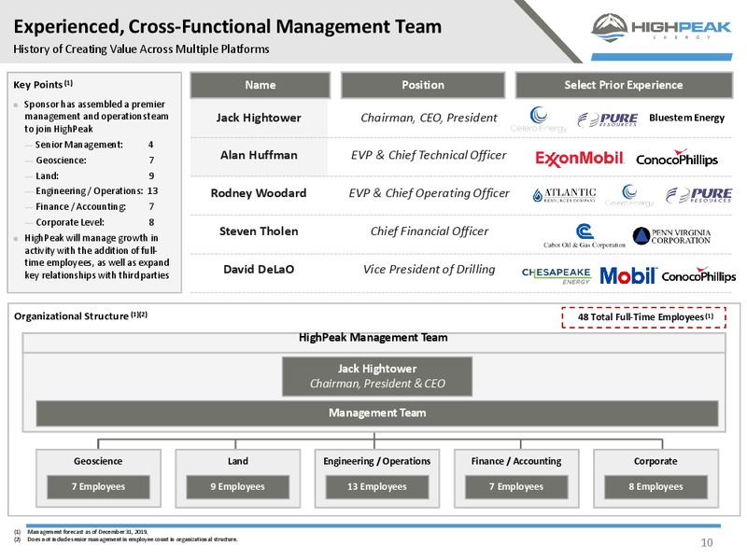Click the Rodney Woodard name cell

[259, 193]
